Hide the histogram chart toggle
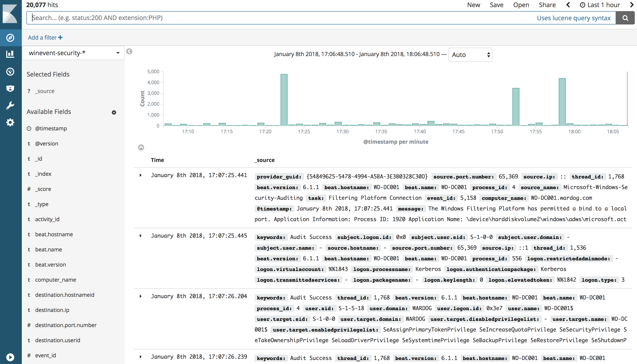 pos(141,148)
